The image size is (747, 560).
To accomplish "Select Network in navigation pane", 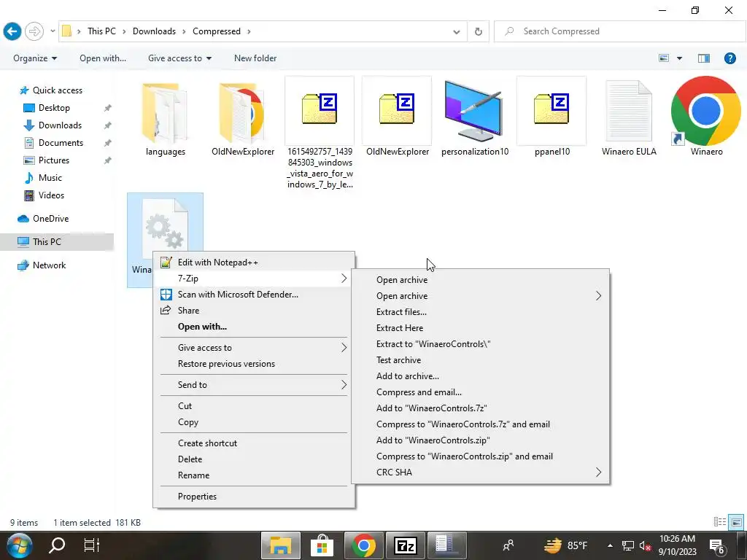I will coord(42,265).
